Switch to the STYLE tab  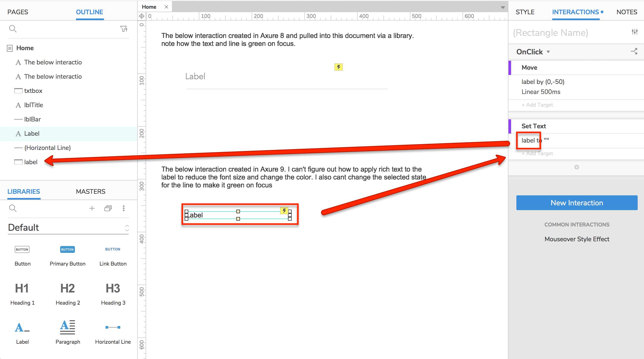click(x=525, y=12)
